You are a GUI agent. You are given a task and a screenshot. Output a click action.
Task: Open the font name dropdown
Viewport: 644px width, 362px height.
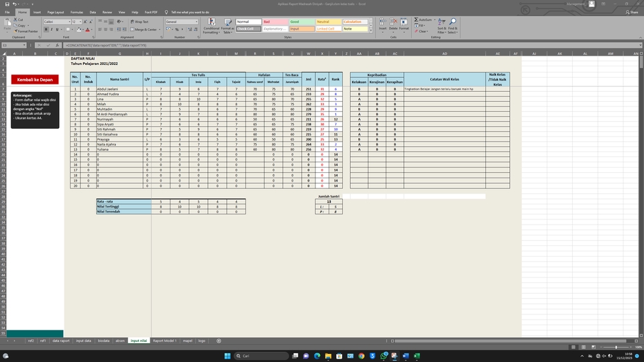[68, 21]
